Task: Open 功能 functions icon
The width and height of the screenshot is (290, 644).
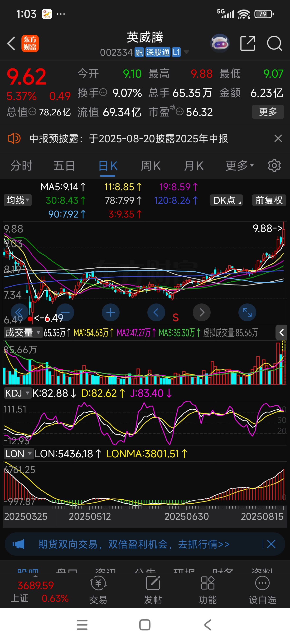Action: (x=208, y=590)
